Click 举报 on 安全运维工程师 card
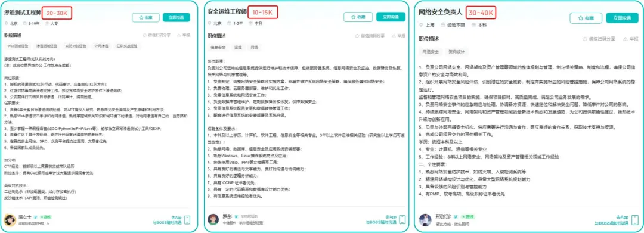644x233 pixels. pos(398,36)
